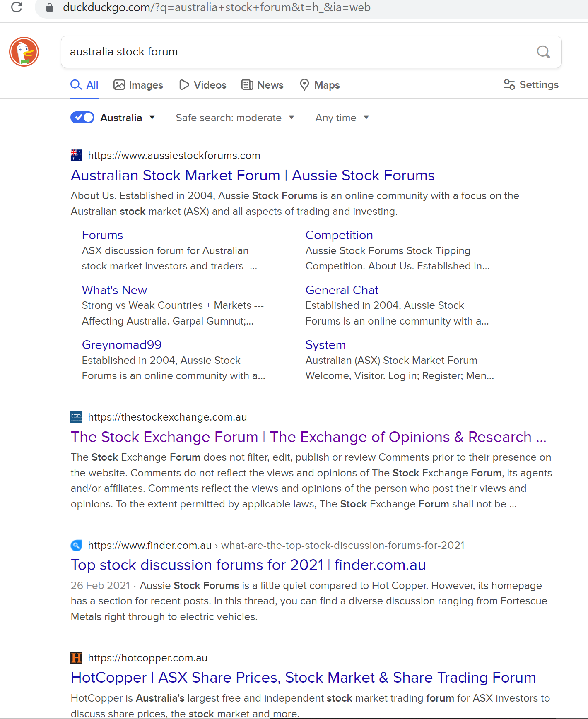Image resolution: width=588 pixels, height=719 pixels.
Task: Open the HotCopper ASX Share Prices result
Action: pyautogui.click(x=303, y=678)
